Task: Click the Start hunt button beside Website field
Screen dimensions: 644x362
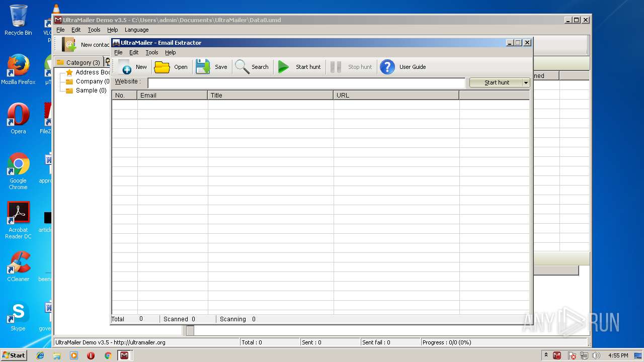Action: [496, 82]
